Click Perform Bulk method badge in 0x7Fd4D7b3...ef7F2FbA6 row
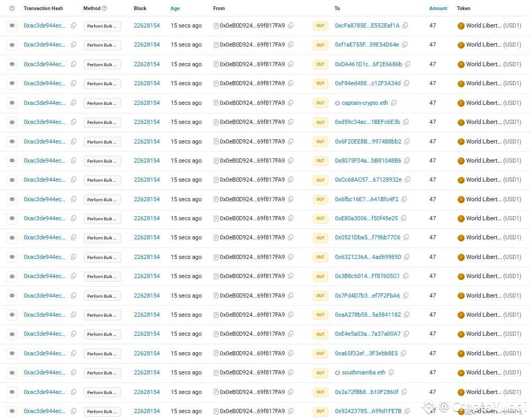The height and width of the screenshot is (420, 531). pyautogui.click(x=102, y=296)
